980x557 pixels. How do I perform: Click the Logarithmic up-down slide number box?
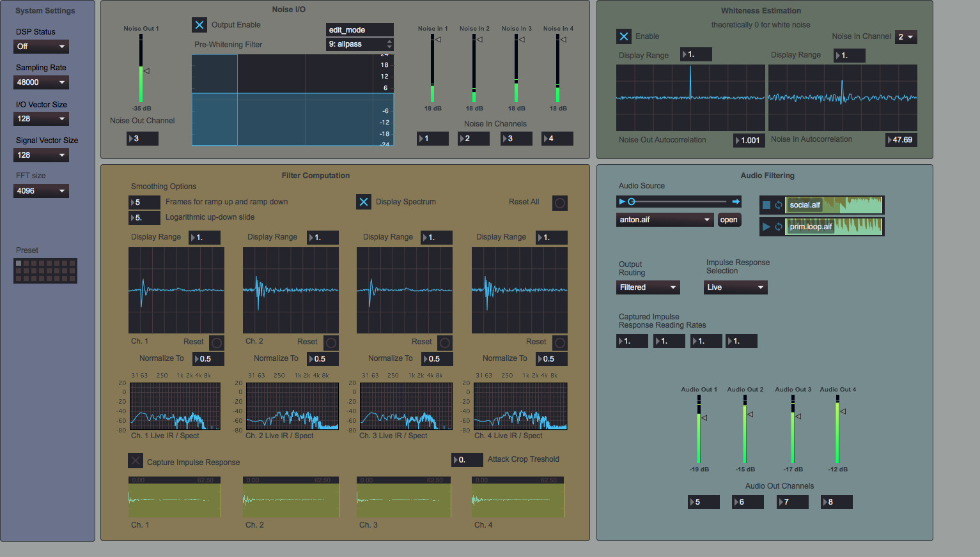coord(144,218)
